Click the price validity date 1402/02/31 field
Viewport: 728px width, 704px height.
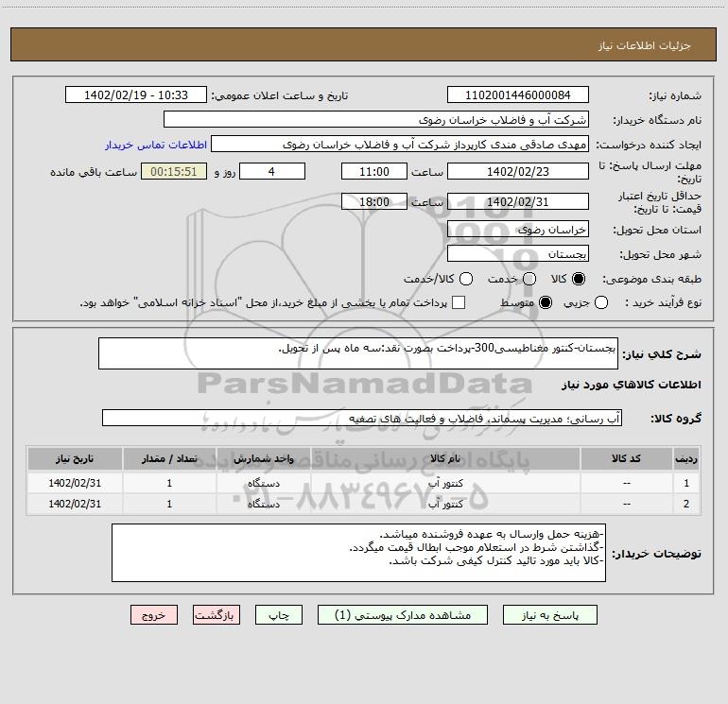[x=518, y=202]
